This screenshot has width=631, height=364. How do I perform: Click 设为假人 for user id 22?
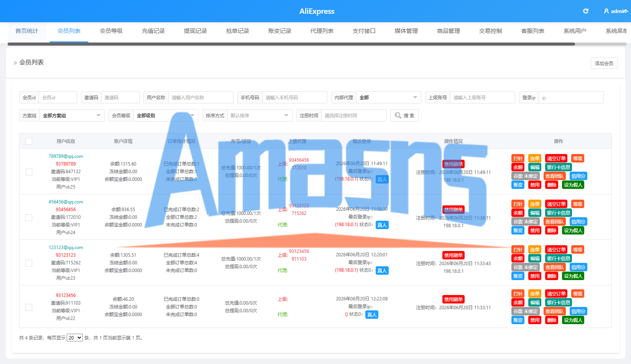click(x=573, y=320)
